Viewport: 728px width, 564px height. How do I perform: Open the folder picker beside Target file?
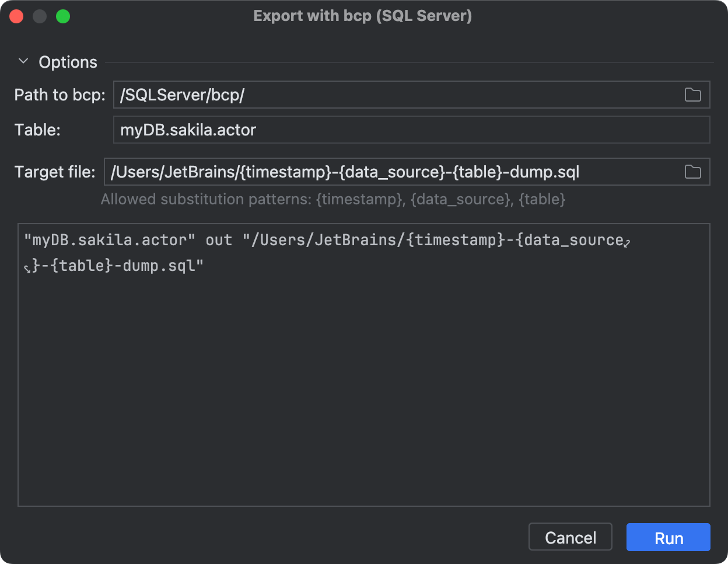[692, 172]
